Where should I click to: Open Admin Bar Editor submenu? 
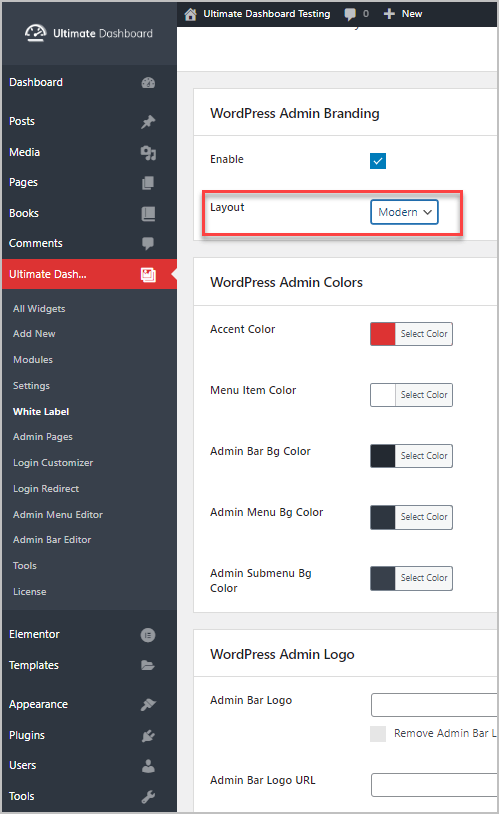tap(52, 539)
